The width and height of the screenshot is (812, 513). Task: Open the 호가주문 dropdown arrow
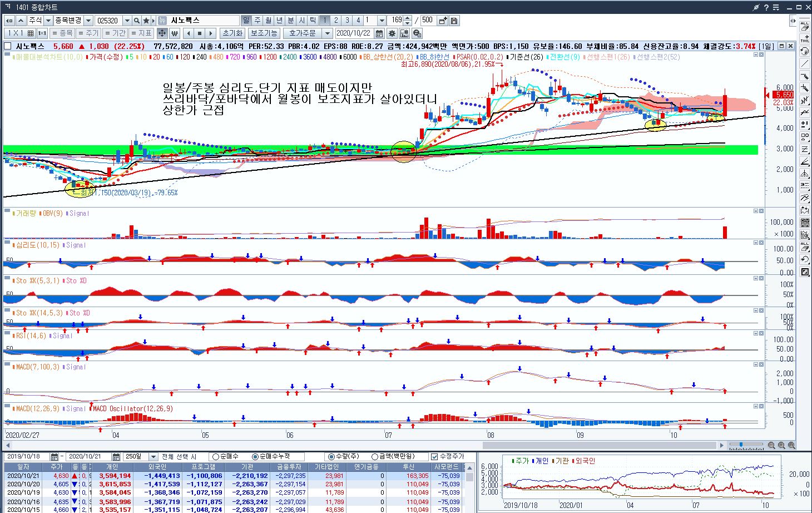click(328, 33)
